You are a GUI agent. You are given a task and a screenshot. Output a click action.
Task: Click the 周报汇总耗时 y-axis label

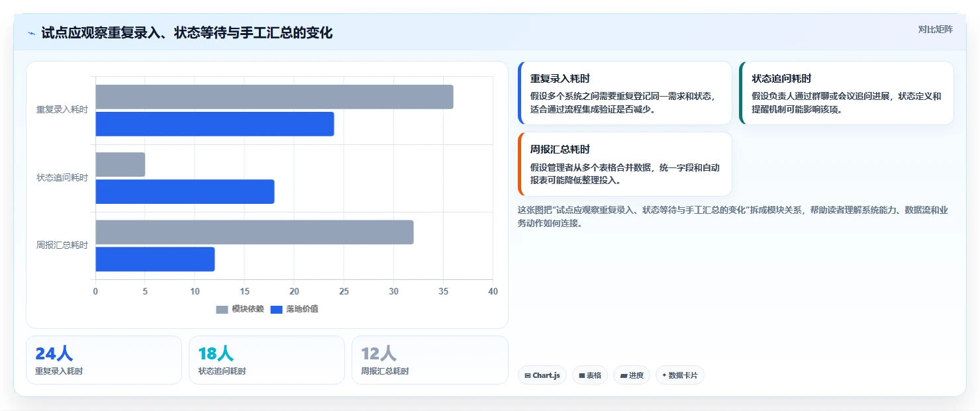[62, 246]
